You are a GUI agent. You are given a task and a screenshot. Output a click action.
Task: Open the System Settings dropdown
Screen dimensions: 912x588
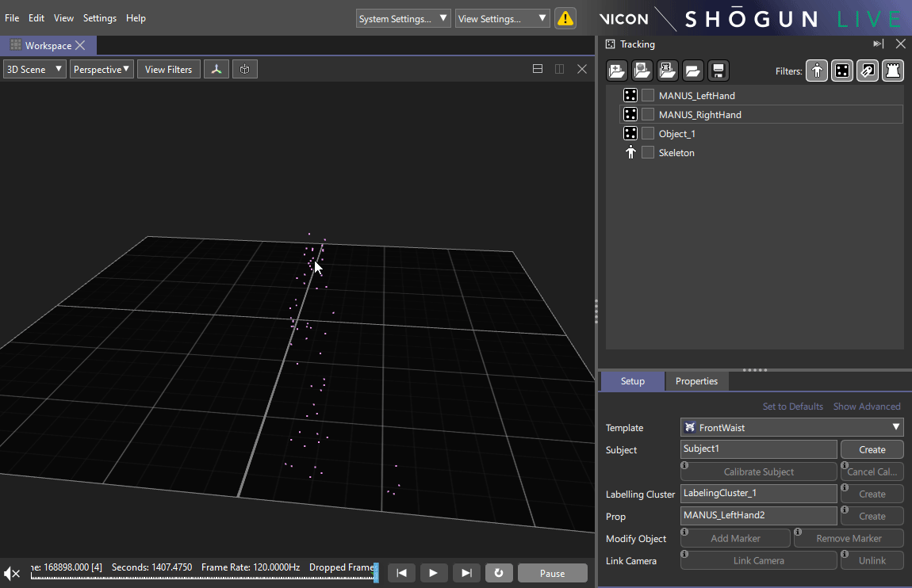(x=404, y=18)
